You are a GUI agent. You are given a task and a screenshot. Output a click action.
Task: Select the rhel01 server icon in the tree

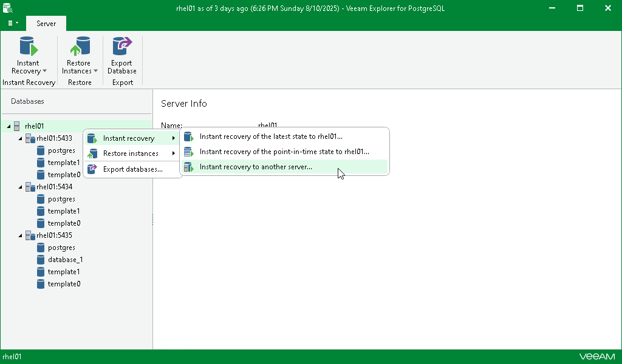point(16,126)
